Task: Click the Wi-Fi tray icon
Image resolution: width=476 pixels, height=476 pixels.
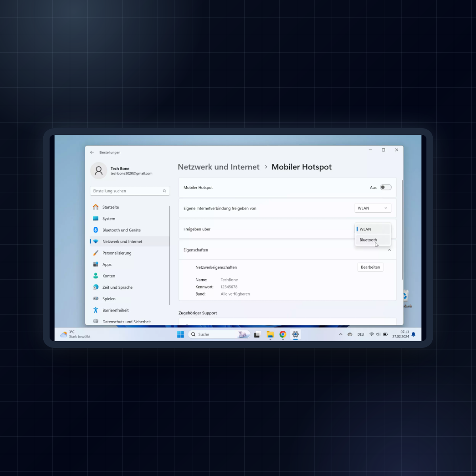Action: pos(372,334)
